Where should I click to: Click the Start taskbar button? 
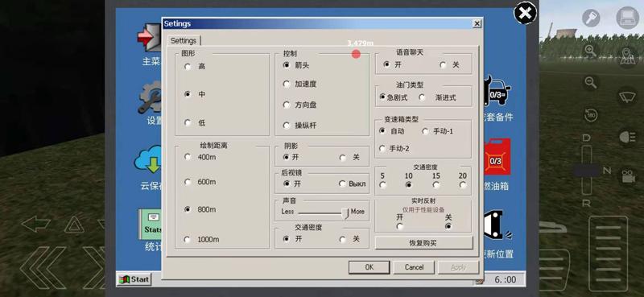tap(134, 279)
